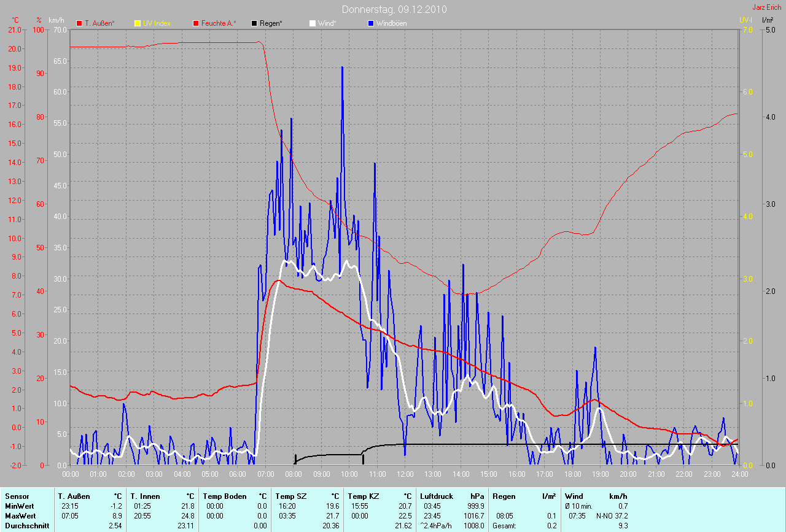Viewport: 786px width, 532px height.
Task: Select the '1008.0' average pressure value
Action: click(x=473, y=526)
